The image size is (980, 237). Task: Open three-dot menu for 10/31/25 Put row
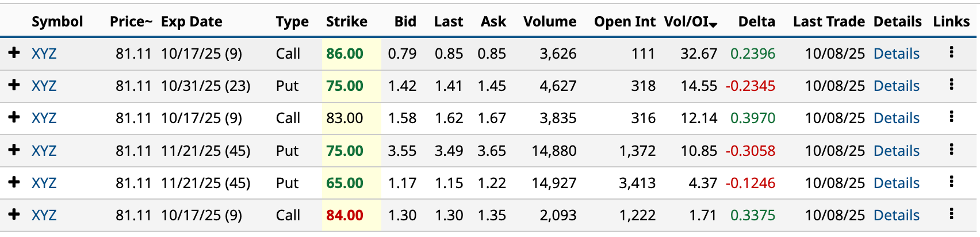951,85
